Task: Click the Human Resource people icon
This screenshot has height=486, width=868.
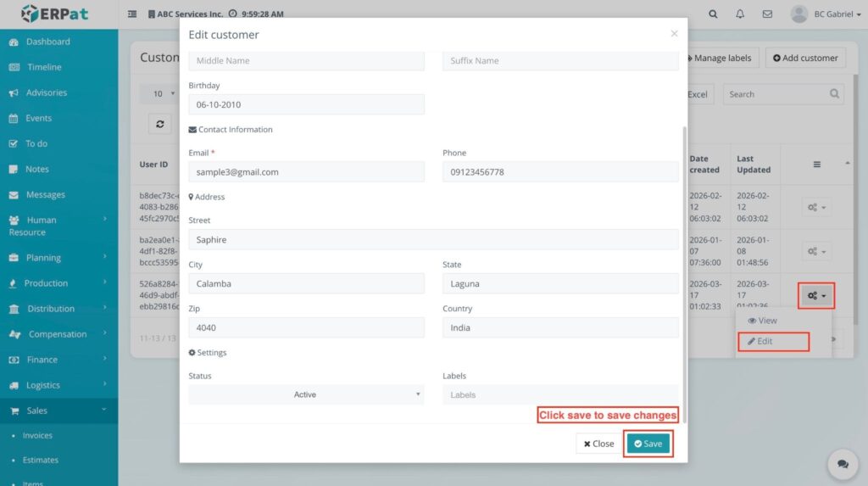Action: (14, 220)
